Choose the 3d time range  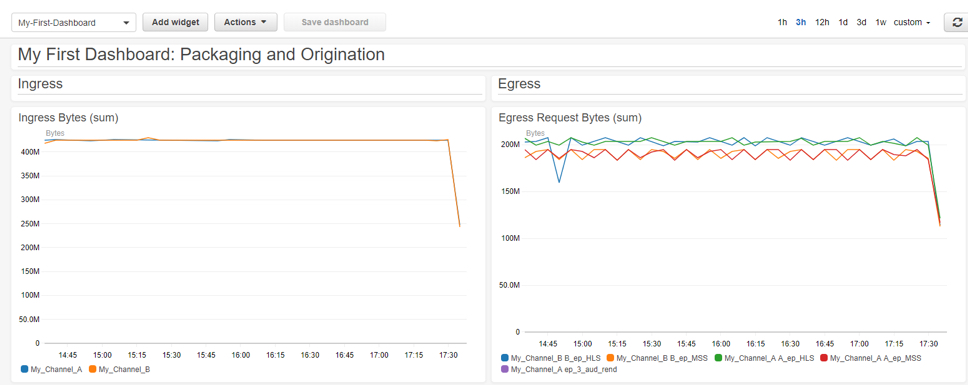[x=861, y=22]
